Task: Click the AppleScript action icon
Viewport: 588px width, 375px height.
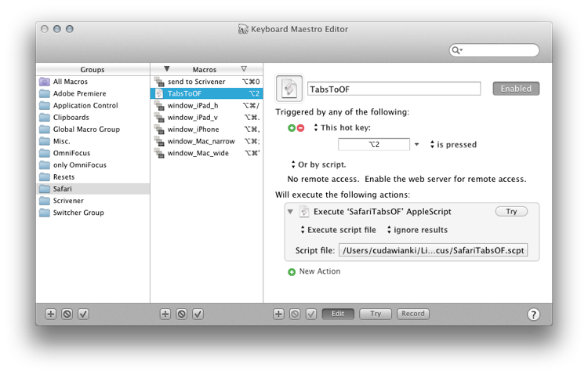Action: coord(304,211)
